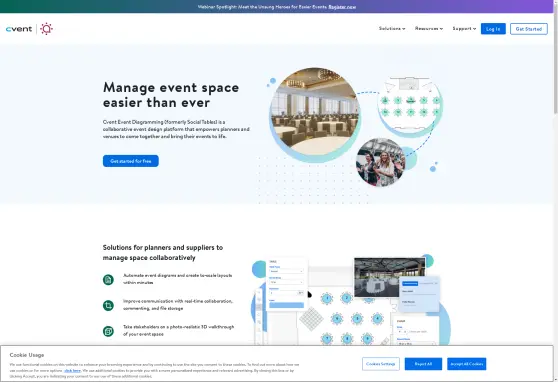Screen dimensions: 558x382
Task: Follow the click here cookie link
Action: pyautogui.click(x=73, y=371)
